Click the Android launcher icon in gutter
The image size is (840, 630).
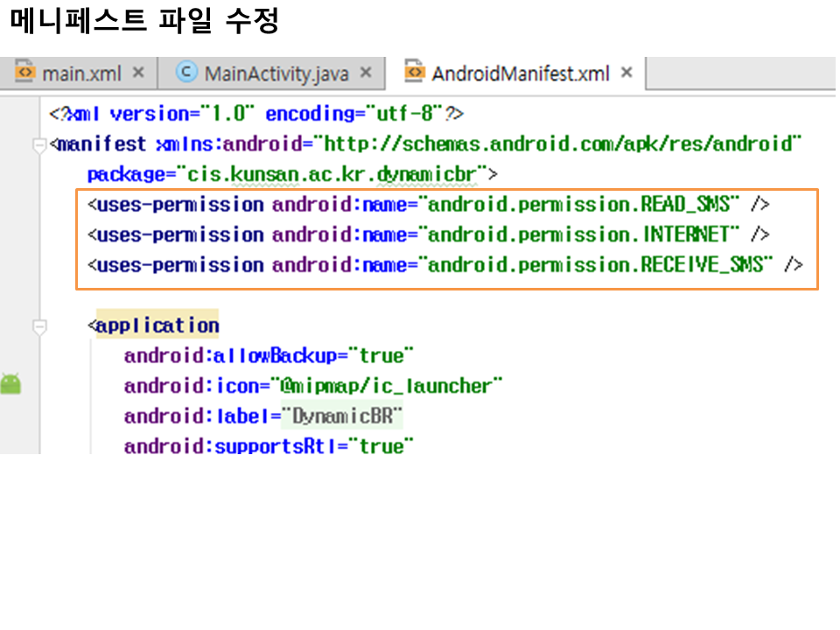pos(10,383)
